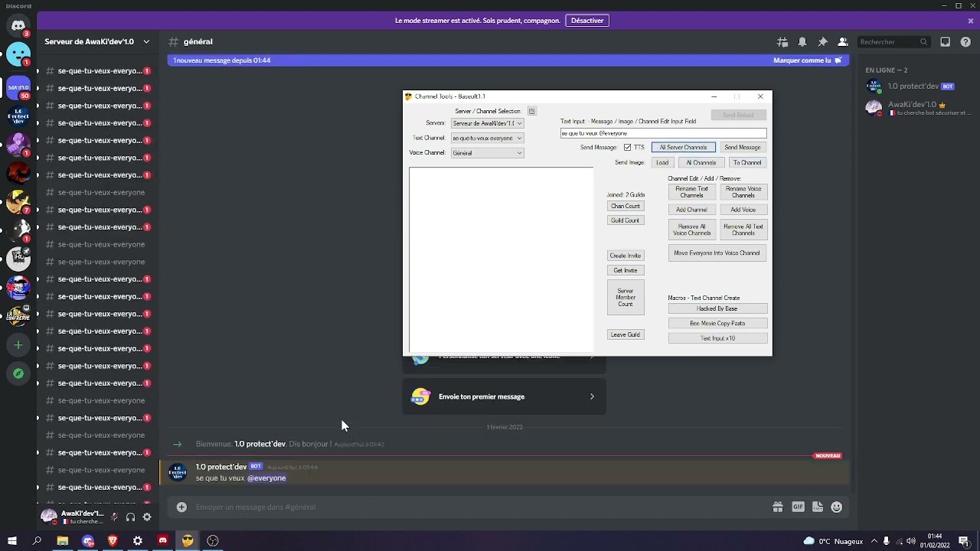980x551 pixels.
Task: Toggle the TTS checkbox in Channel Tools
Action: pyautogui.click(x=627, y=147)
